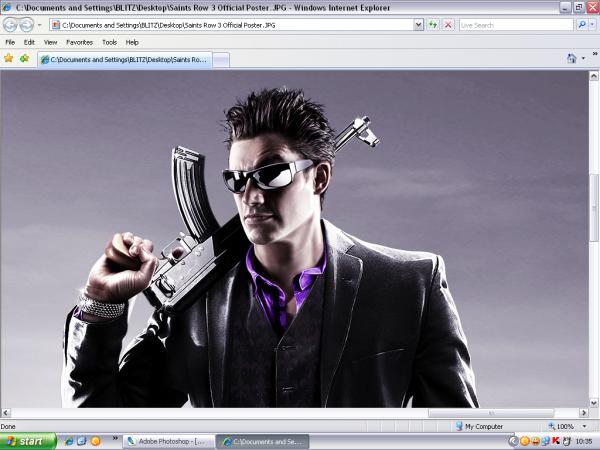Click in the Live Search box
Screen dimensions: 600x450
tap(515, 24)
